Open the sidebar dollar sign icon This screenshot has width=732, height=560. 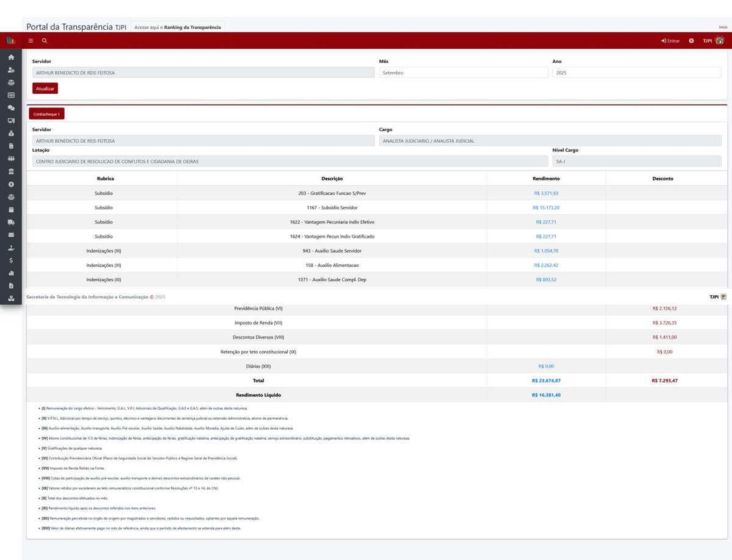11,260
